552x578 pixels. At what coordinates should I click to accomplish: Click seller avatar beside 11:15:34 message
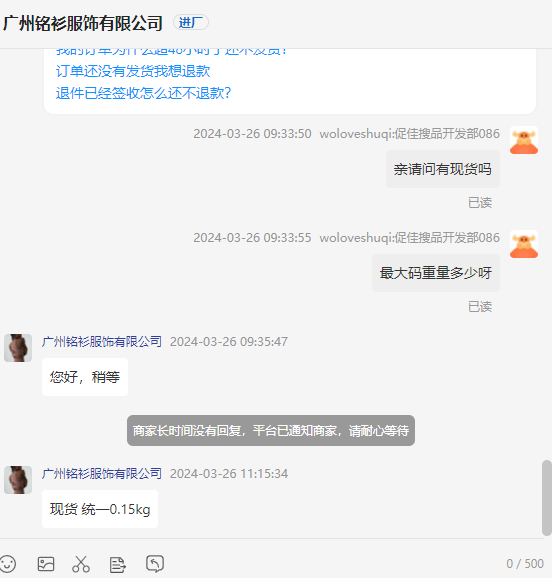pyautogui.click(x=18, y=480)
